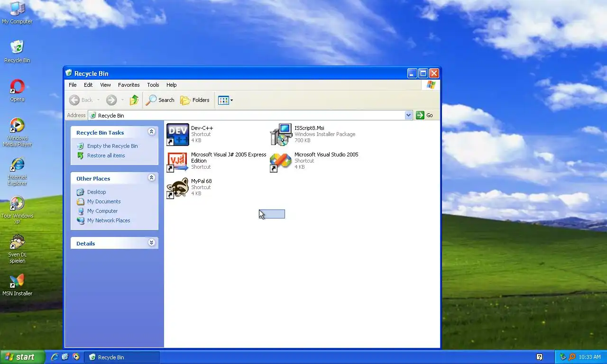Open Desktop from Other Places
Viewport: 607px width, 364px height.
tap(97, 192)
